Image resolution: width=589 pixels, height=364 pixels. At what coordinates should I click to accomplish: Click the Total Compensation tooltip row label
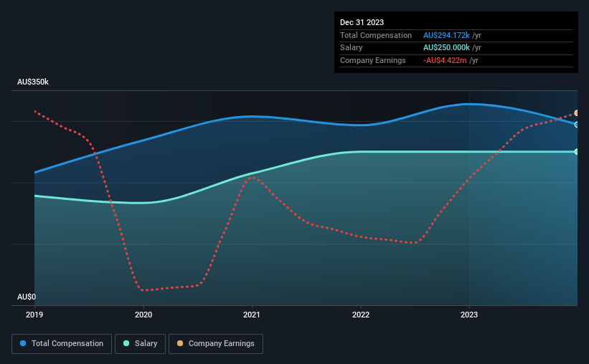pyautogui.click(x=376, y=35)
